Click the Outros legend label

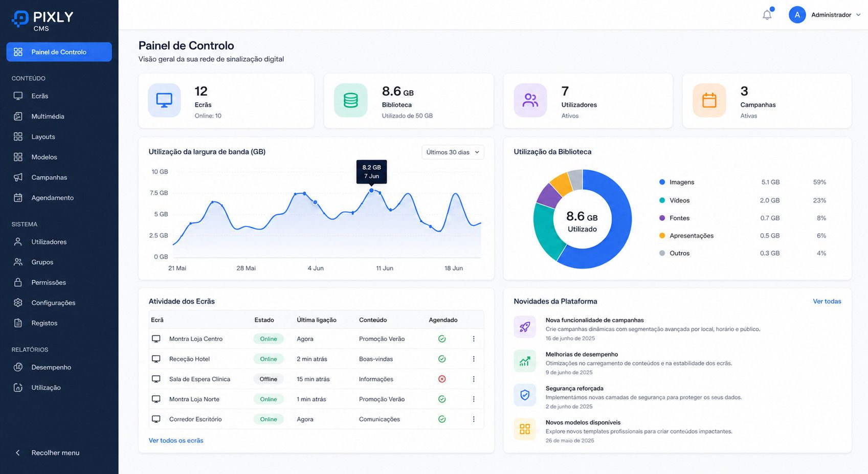tap(679, 253)
